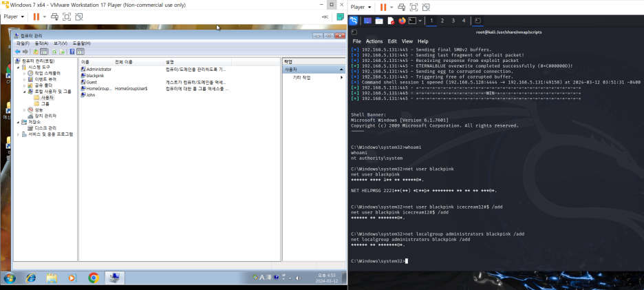Select 장치 관리자 in the tree

(x=42, y=116)
